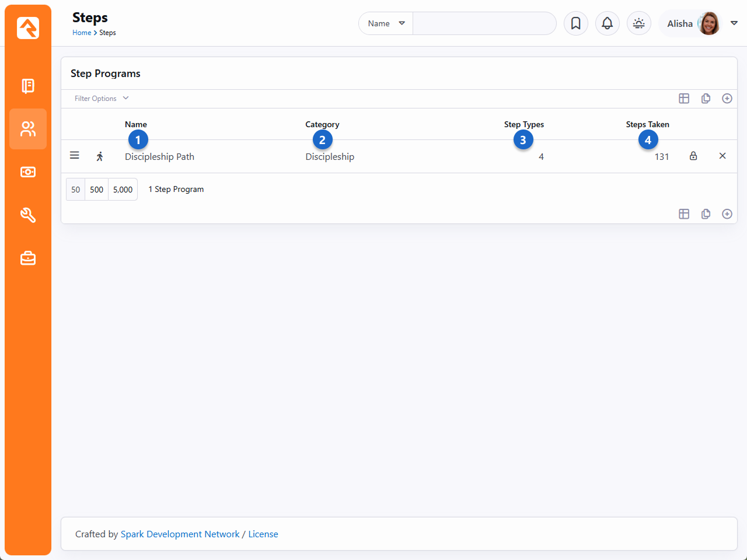Open the People sidebar section
Screen dimensions: 747x560
point(28,129)
